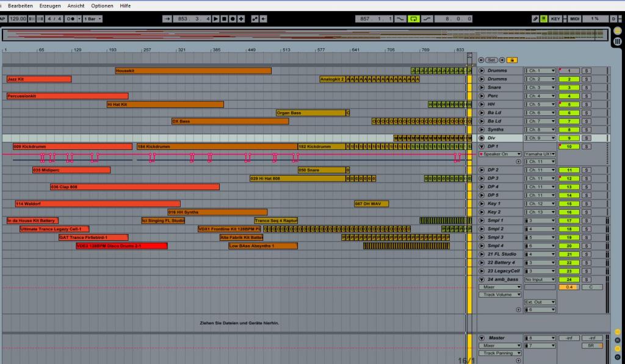Toggle the Follow arrow button

[x=167, y=19]
